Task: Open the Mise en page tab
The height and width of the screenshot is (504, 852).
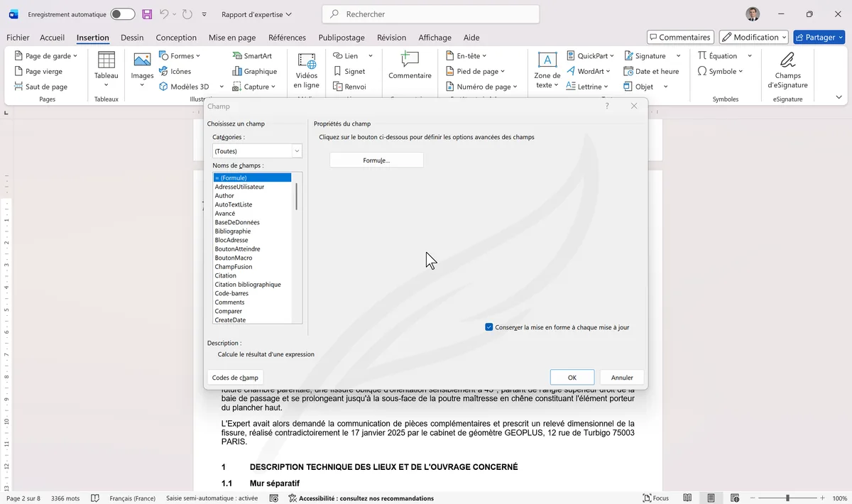Action: 232,38
